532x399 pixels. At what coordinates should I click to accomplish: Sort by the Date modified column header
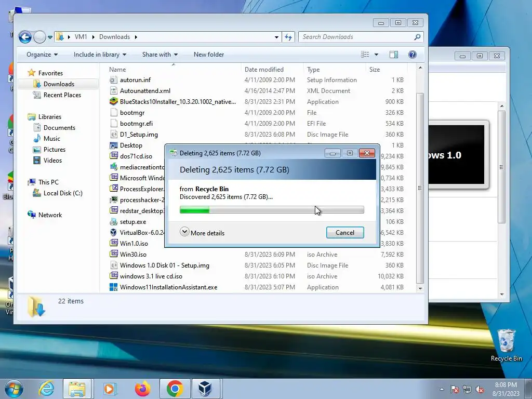point(264,70)
